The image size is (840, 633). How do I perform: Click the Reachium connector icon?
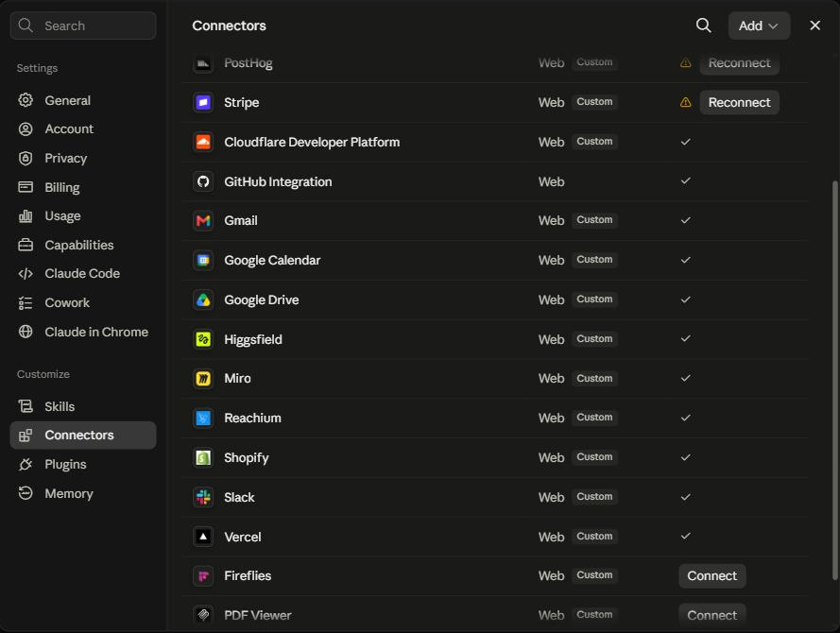(203, 419)
